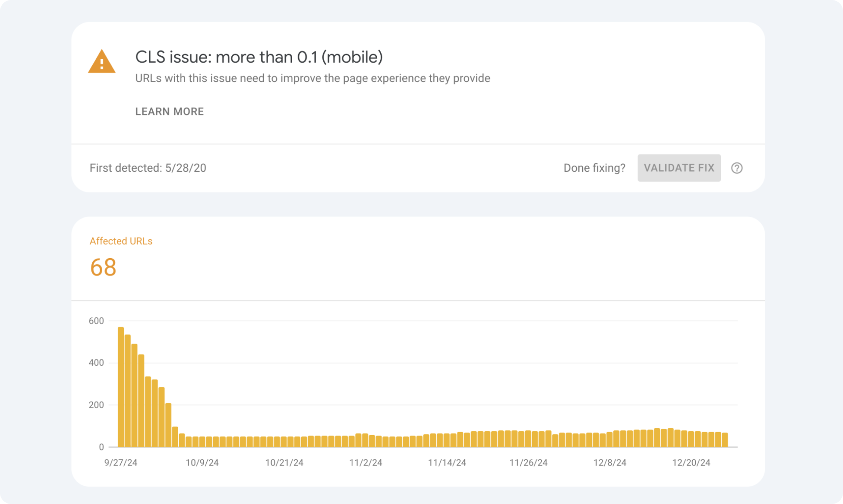The width and height of the screenshot is (843, 504).
Task: Select the 11/2/24 date axis label
Action: point(366,463)
